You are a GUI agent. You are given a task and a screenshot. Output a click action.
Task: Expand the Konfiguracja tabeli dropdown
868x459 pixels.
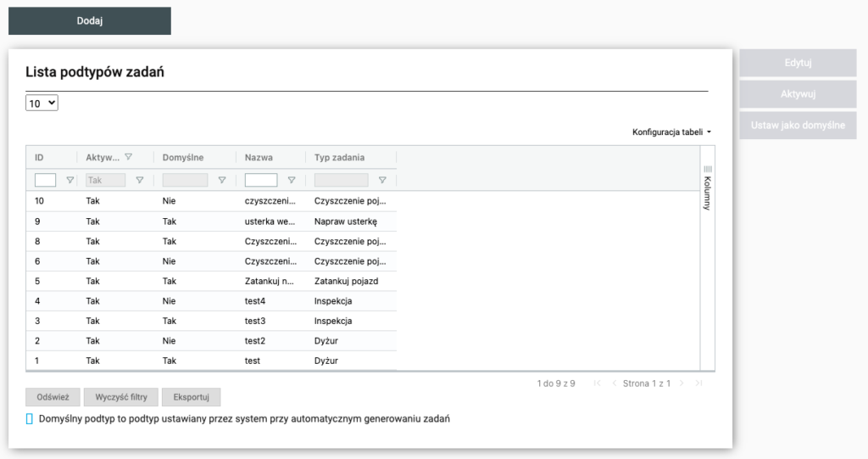coord(671,132)
